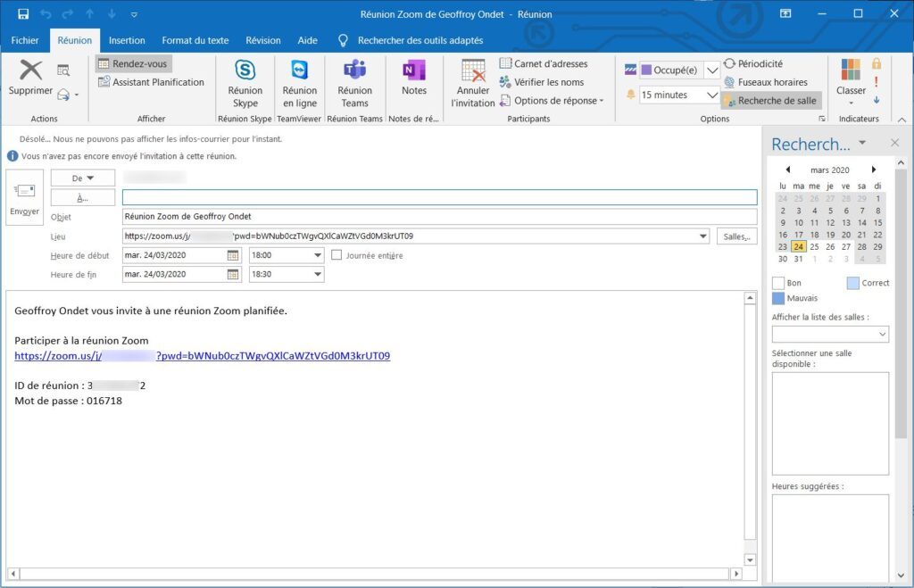The image size is (914, 588).
Task: Click the Supprimer delete icon
Action: (x=30, y=71)
